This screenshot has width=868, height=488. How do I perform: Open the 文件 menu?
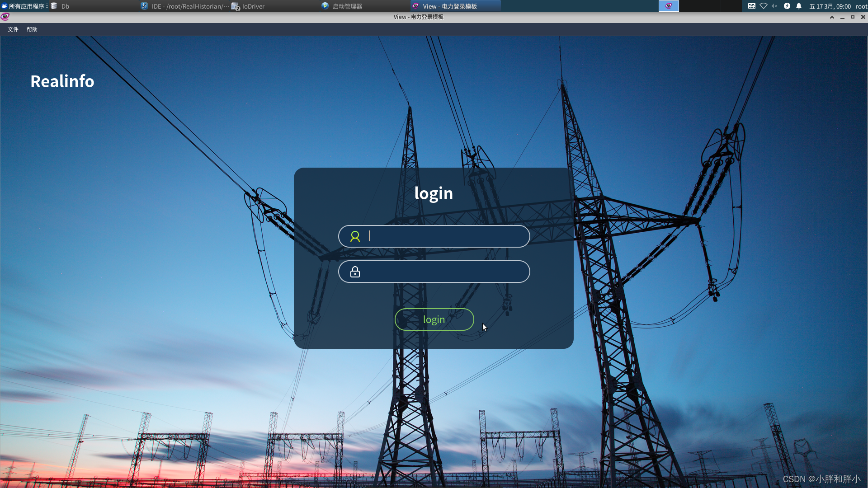tap(13, 29)
